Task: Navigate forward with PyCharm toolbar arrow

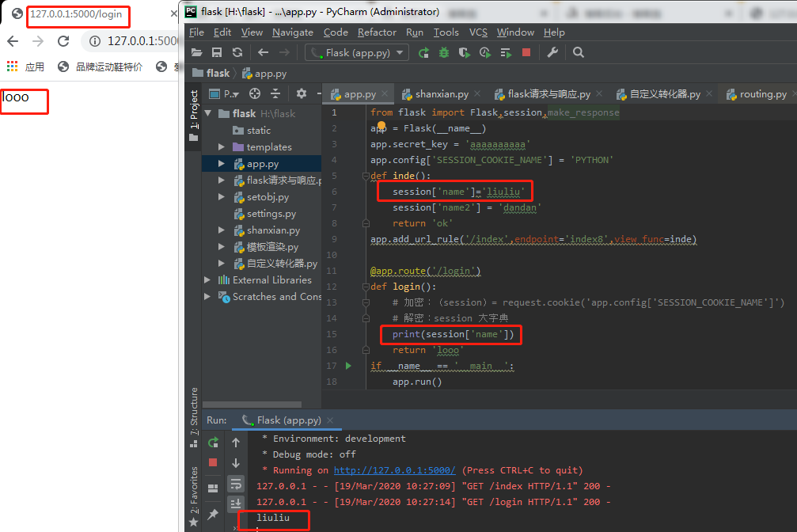Action: 284,52
